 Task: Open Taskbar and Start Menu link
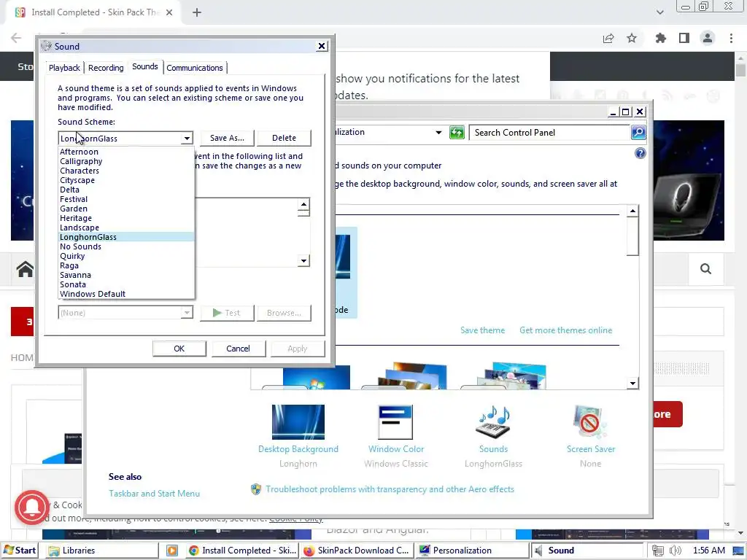[x=155, y=494]
